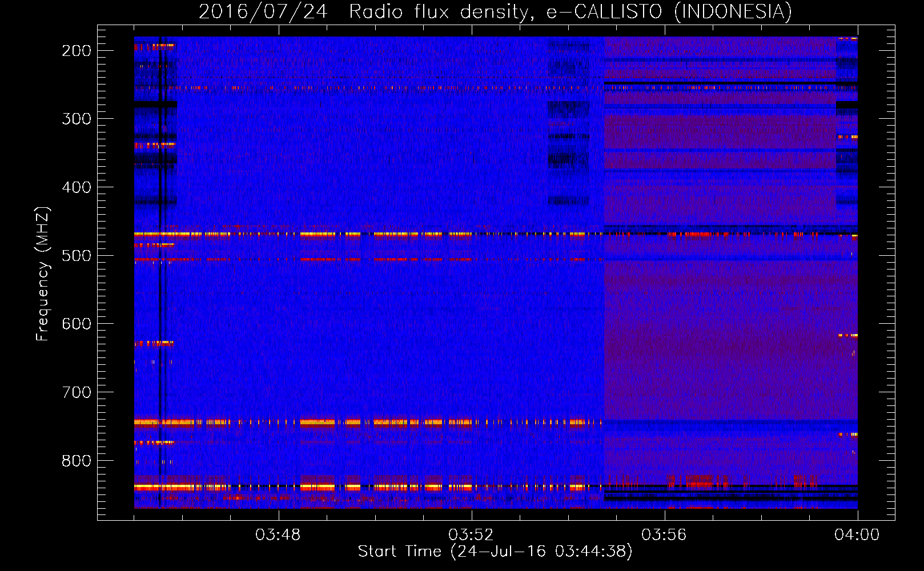The image size is (924, 571).
Task: Click the 03:52 time tick label
Action: 471,535
